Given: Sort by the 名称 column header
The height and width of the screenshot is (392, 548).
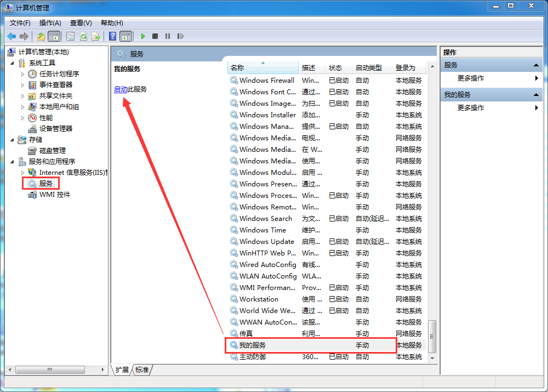Looking at the screenshot, I should point(263,68).
